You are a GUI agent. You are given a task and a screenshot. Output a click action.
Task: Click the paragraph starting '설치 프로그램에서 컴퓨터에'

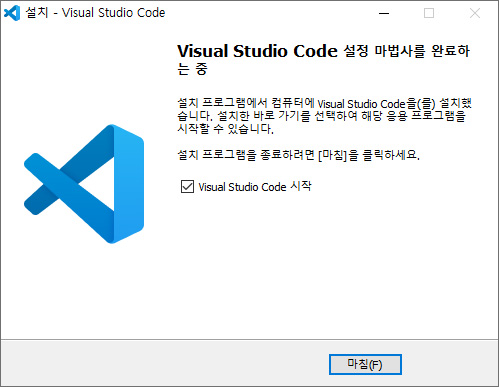[324, 116]
